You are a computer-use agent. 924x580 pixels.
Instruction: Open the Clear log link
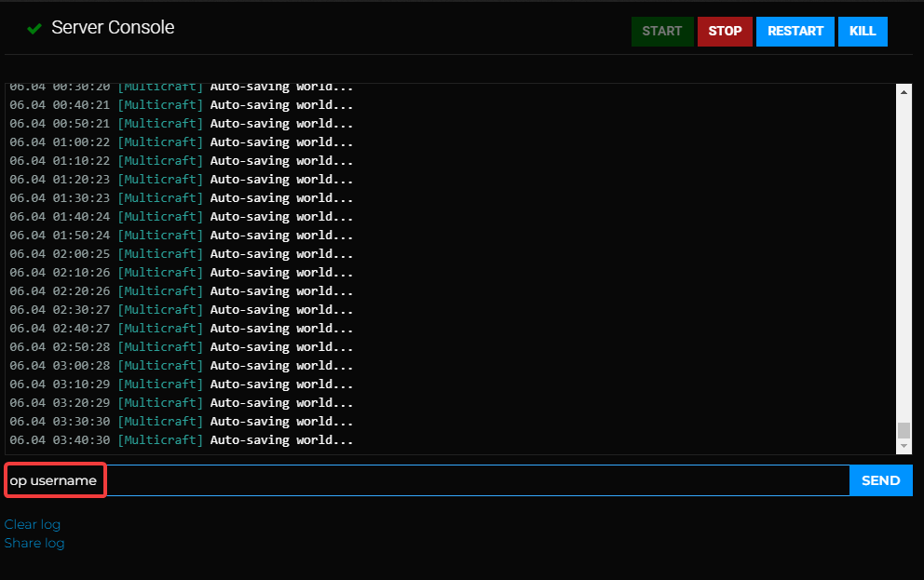point(33,524)
